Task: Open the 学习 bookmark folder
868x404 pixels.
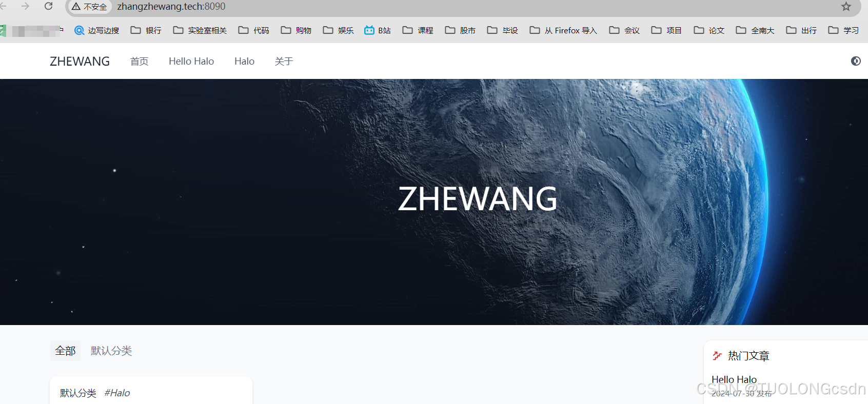Action: point(844,30)
